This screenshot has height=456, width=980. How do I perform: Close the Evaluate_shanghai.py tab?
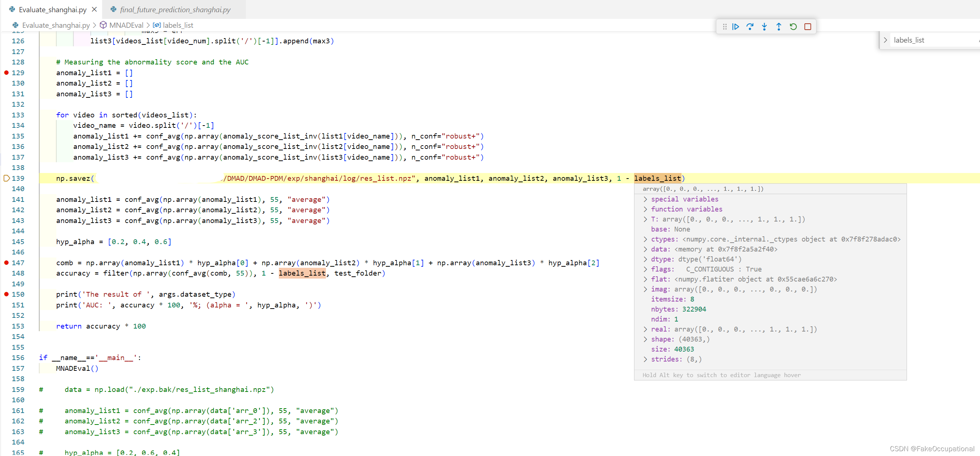point(94,10)
